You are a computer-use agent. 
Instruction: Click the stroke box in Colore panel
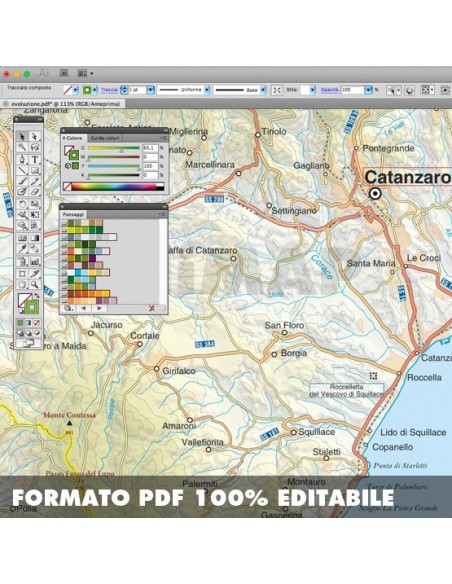(x=74, y=155)
